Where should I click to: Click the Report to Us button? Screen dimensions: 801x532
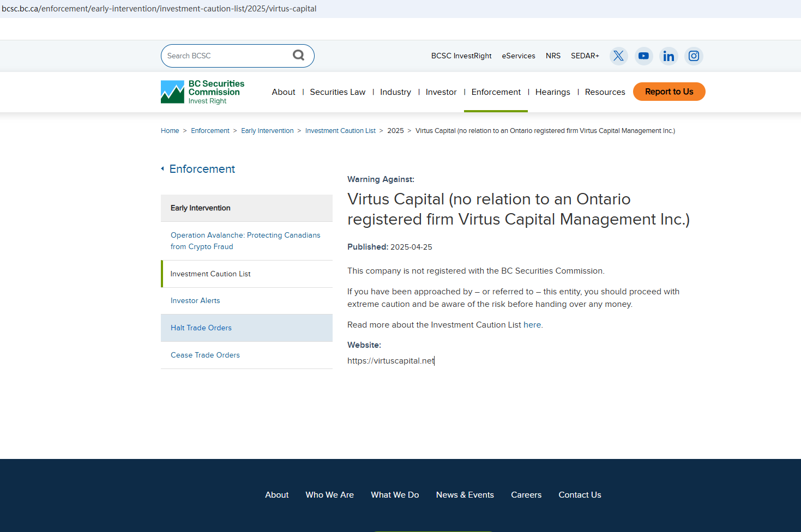coord(669,92)
